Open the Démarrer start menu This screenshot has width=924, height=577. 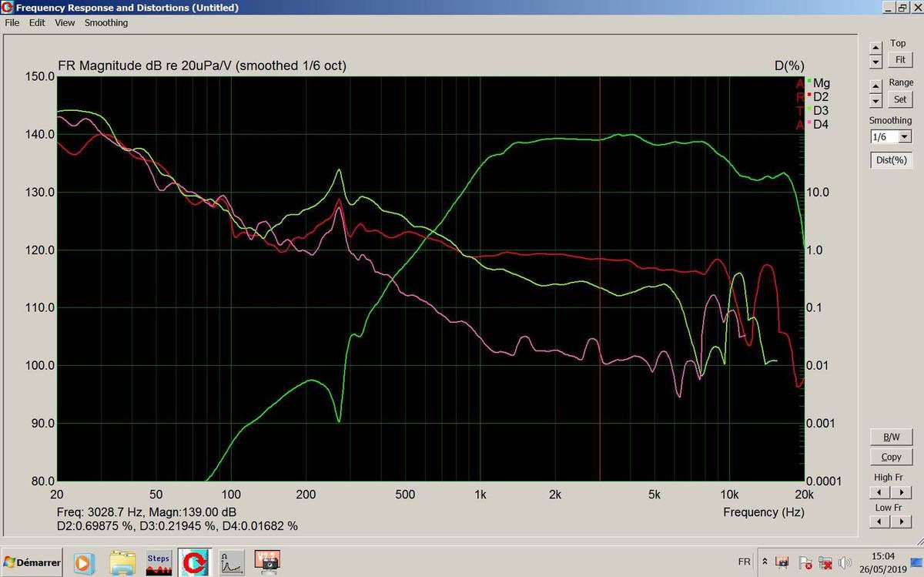32,562
